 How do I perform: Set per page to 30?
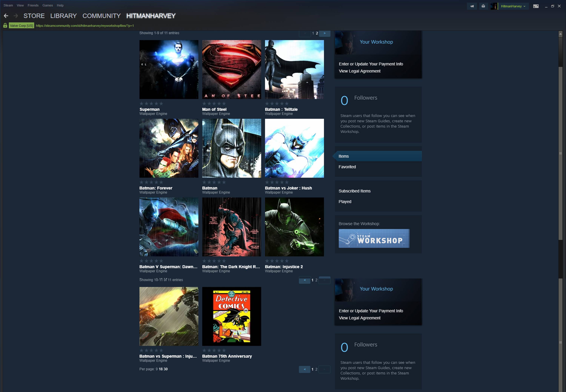165,369
